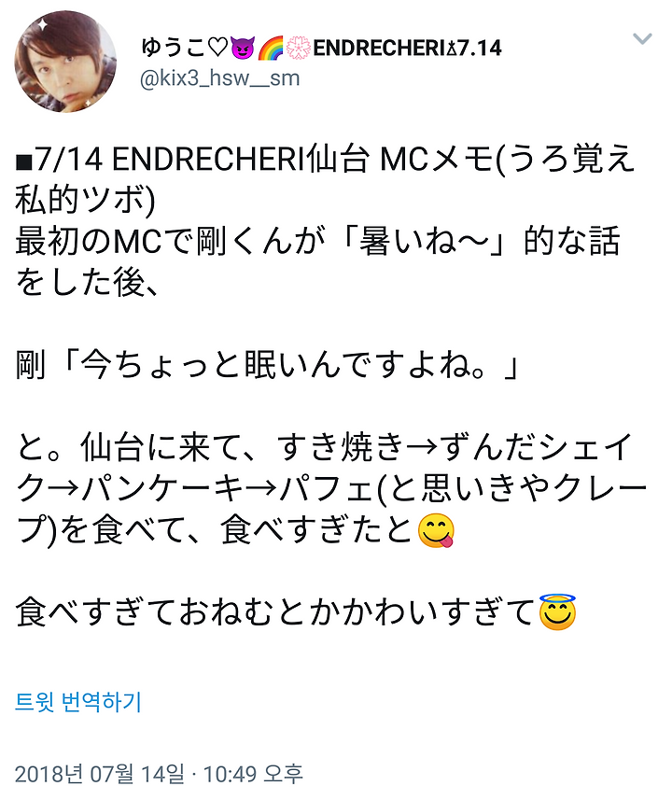Click the line mentioning ずんだシェイク

coord(324,447)
